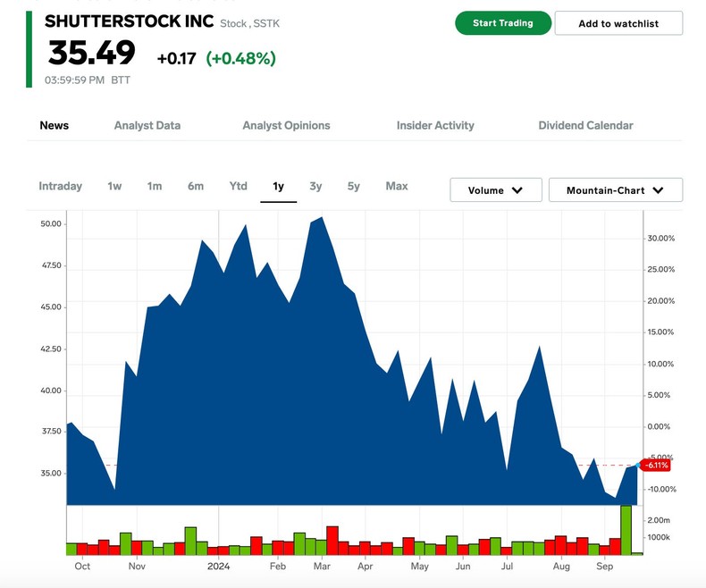706x588 pixels.
Task: Open the News tab
Action: [x=55, y=125]
